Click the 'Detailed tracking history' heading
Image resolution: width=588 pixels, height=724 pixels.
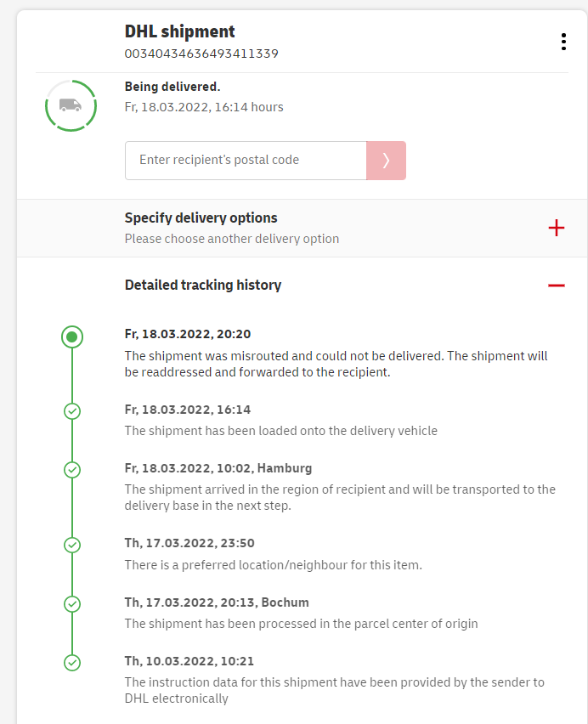pyautogui.click(x=203, y=285)
